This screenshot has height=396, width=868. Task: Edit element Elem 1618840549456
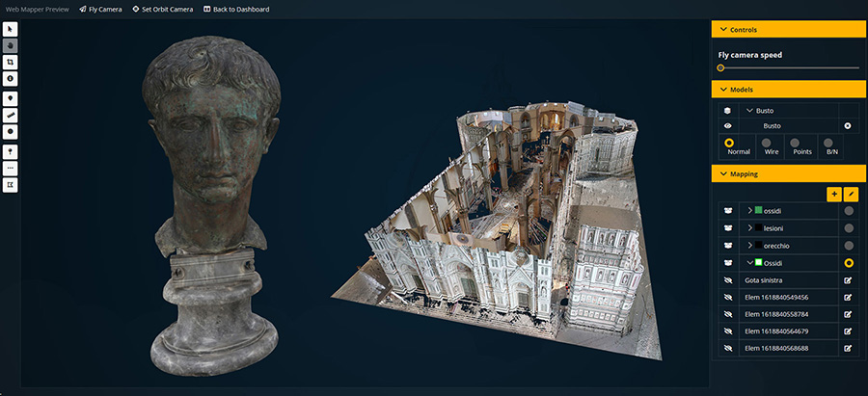pyautogui.click(x=848, y=298)
